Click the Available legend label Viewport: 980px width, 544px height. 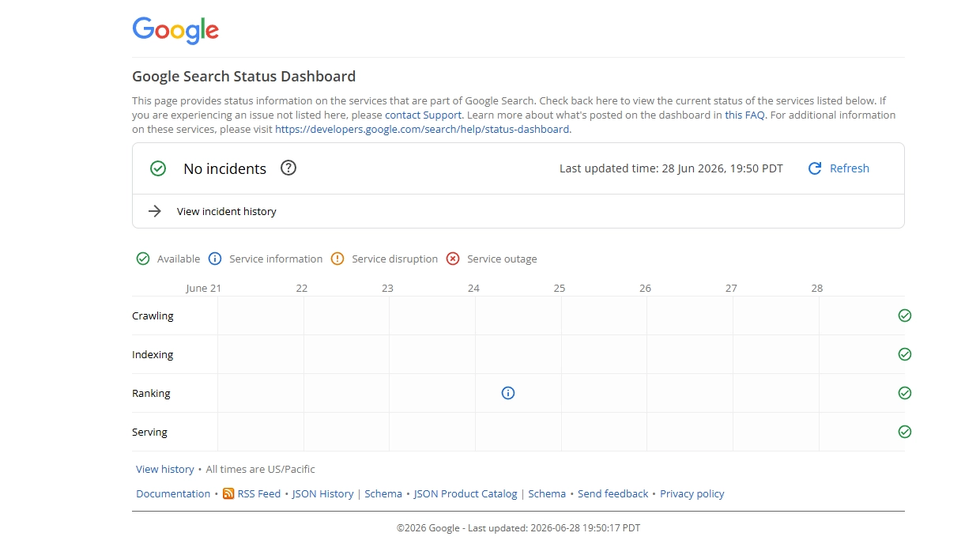click(x=179, y=259)
